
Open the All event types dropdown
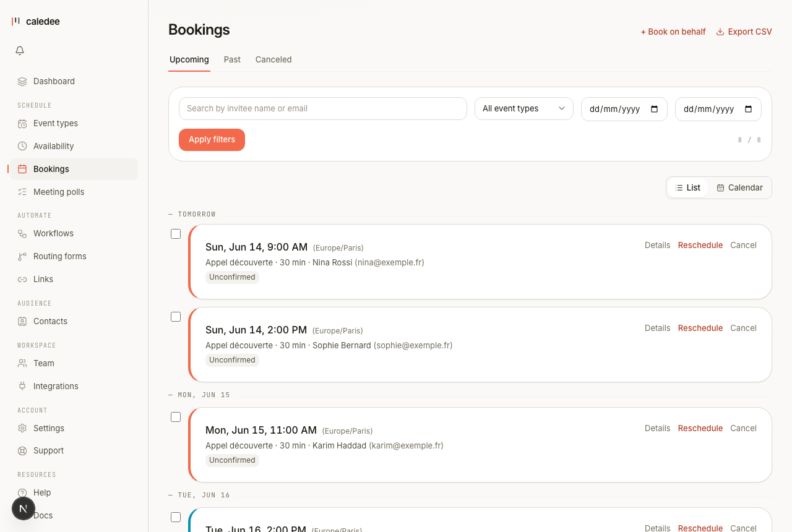tap(524, 109)
